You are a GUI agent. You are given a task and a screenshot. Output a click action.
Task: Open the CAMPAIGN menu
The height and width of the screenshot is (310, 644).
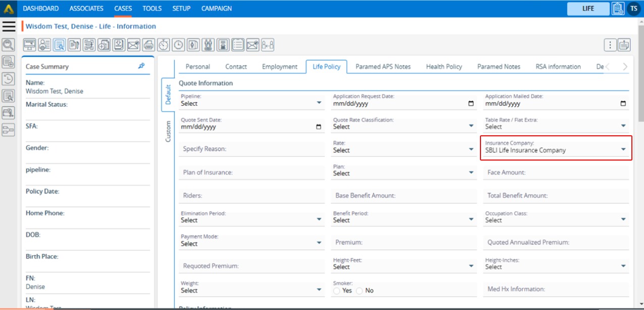[217, 9]
